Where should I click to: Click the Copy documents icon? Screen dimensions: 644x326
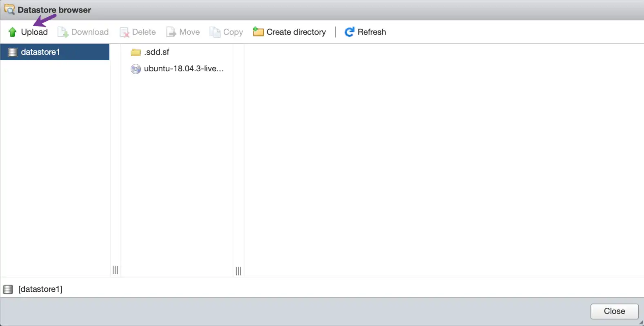215,32
